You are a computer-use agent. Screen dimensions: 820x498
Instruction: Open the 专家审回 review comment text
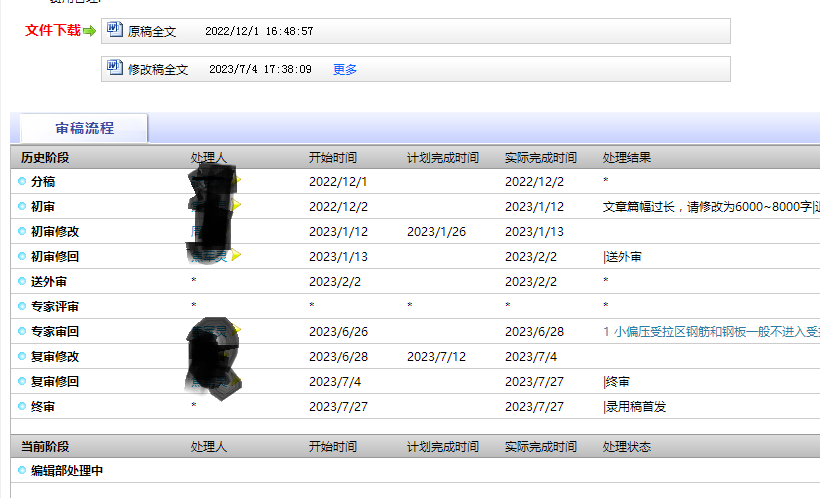pos(710,331)
